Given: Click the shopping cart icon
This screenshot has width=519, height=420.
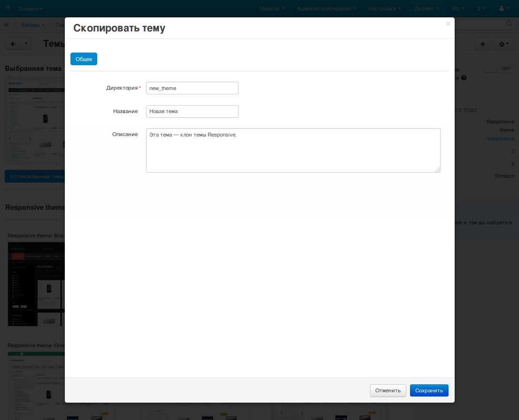Looking at the screenshot, I should (x=8, y=8).
